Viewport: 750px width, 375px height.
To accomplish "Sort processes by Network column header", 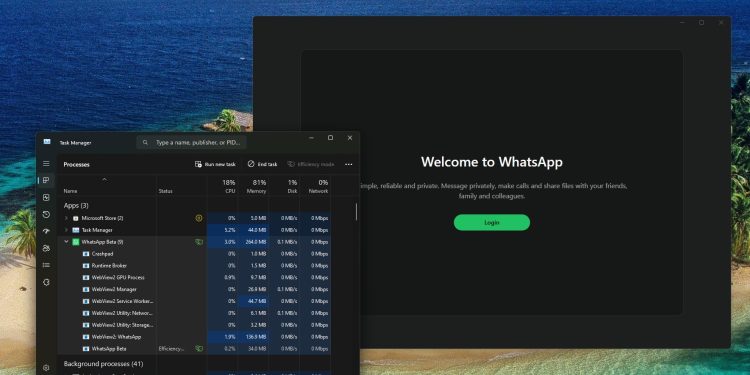I will (315, 186).
